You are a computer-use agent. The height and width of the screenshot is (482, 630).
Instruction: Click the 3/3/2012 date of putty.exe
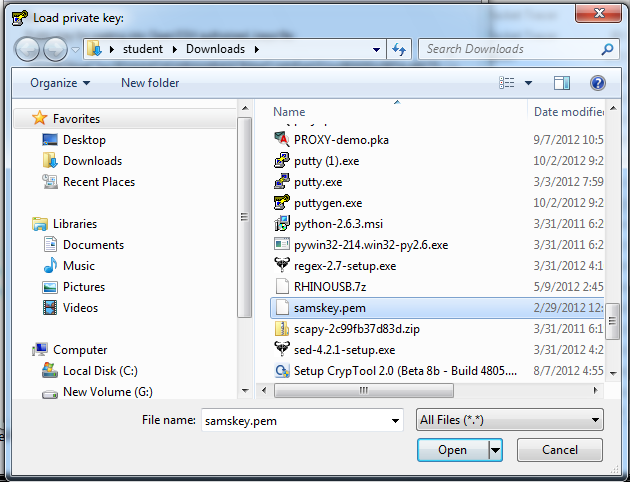pos(568,182)
